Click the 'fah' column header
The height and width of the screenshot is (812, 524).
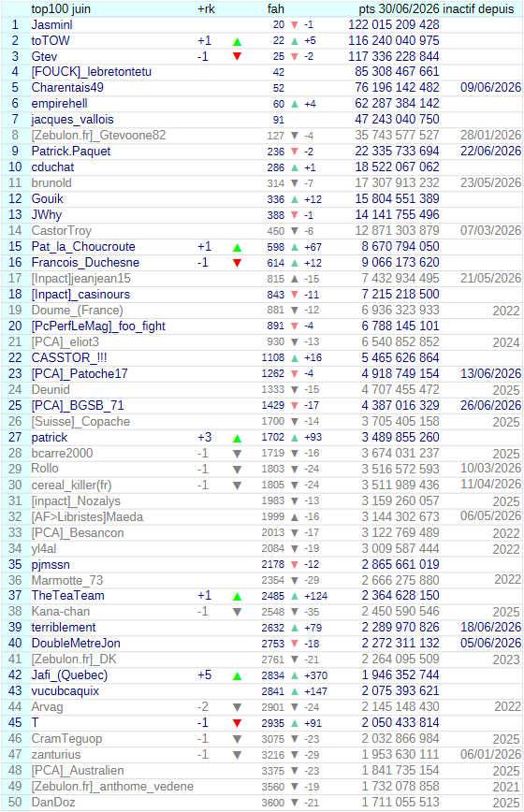point(275,8)
